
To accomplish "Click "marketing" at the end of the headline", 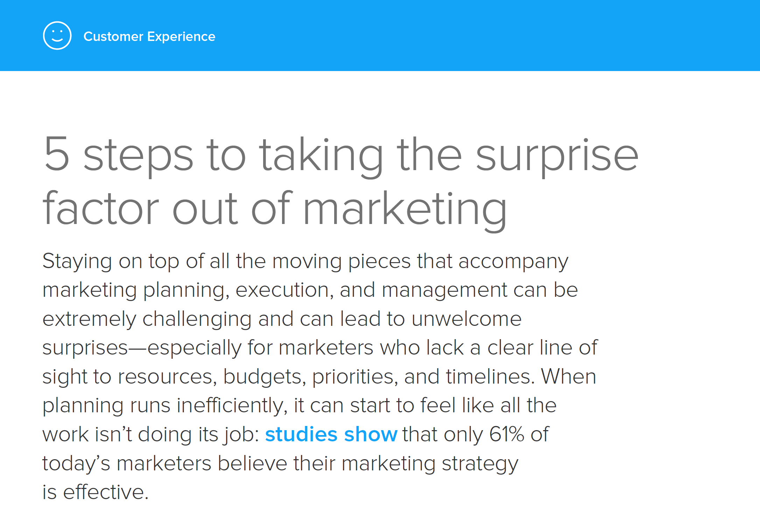I will click(x=405, y=211).
